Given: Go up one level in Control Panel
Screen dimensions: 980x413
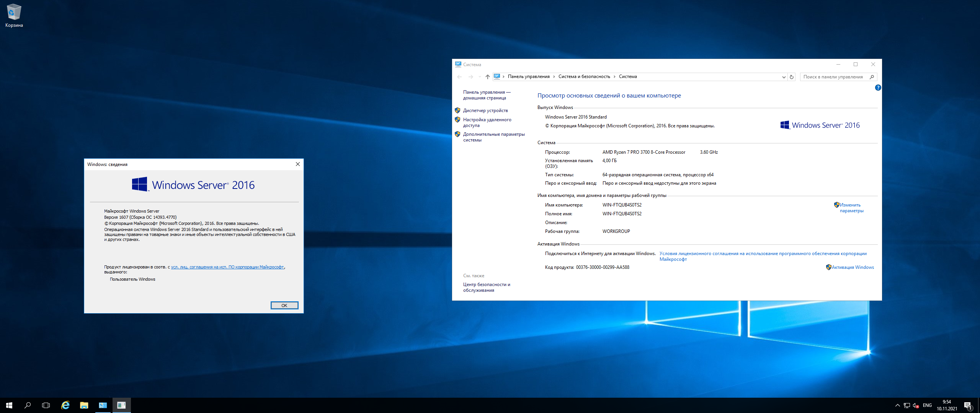Looking at the screenshot, I should [x=487, y=77].
